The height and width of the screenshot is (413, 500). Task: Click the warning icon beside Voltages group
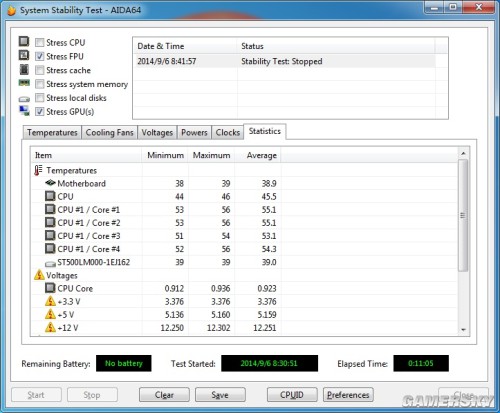coord(39,275)
